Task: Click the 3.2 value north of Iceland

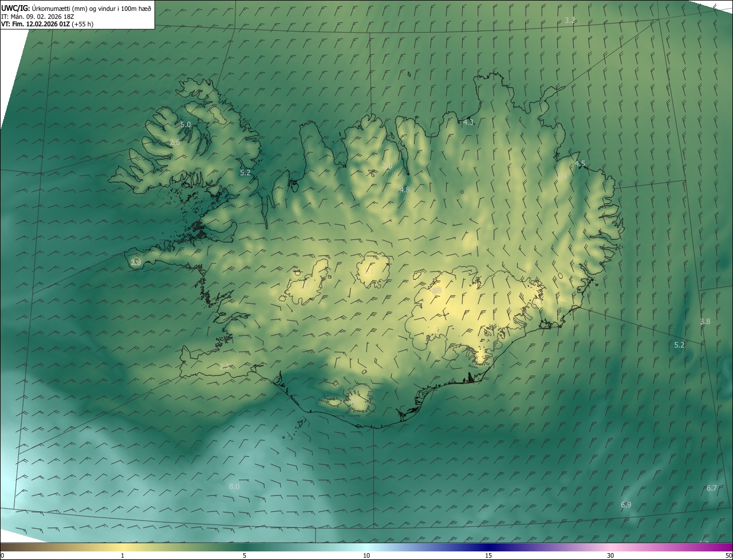Action: 570,20
